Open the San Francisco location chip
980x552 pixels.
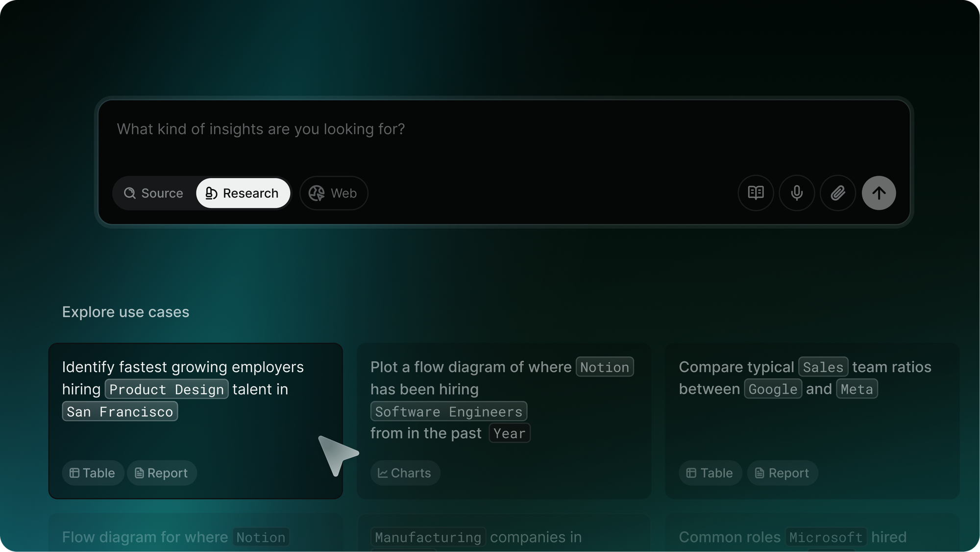click(x=120, y=412)
